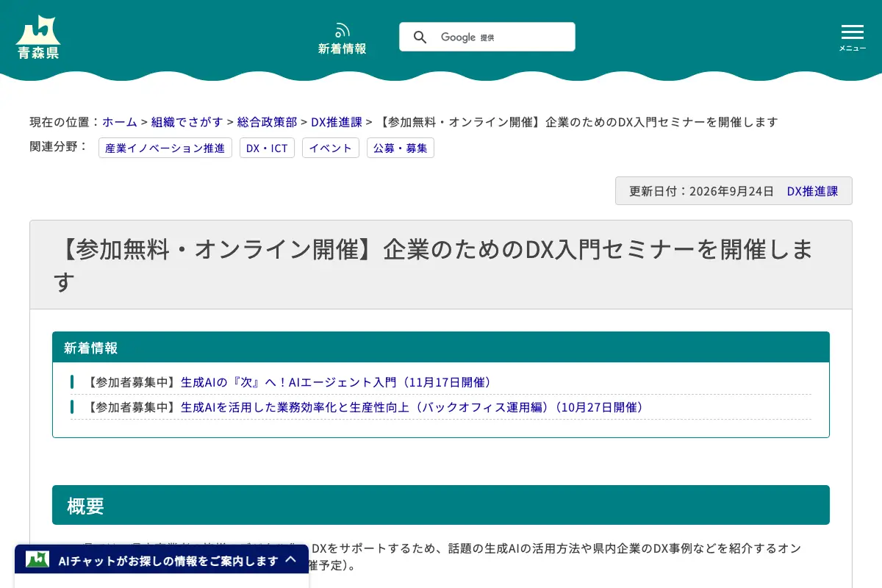Expand the AI chat panel chevron
This screenshot has width=882, height=588.
pyautogui.click(x=291, y=560)
